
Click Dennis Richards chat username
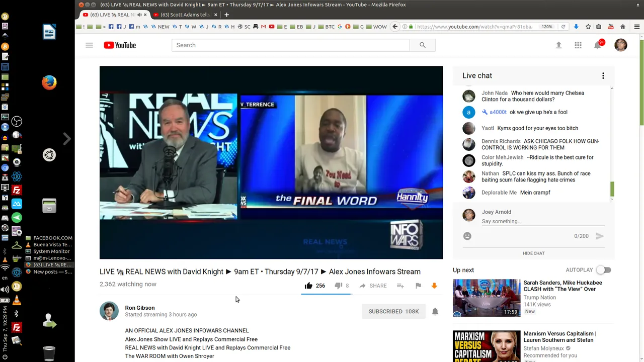(x=501, y=141)
